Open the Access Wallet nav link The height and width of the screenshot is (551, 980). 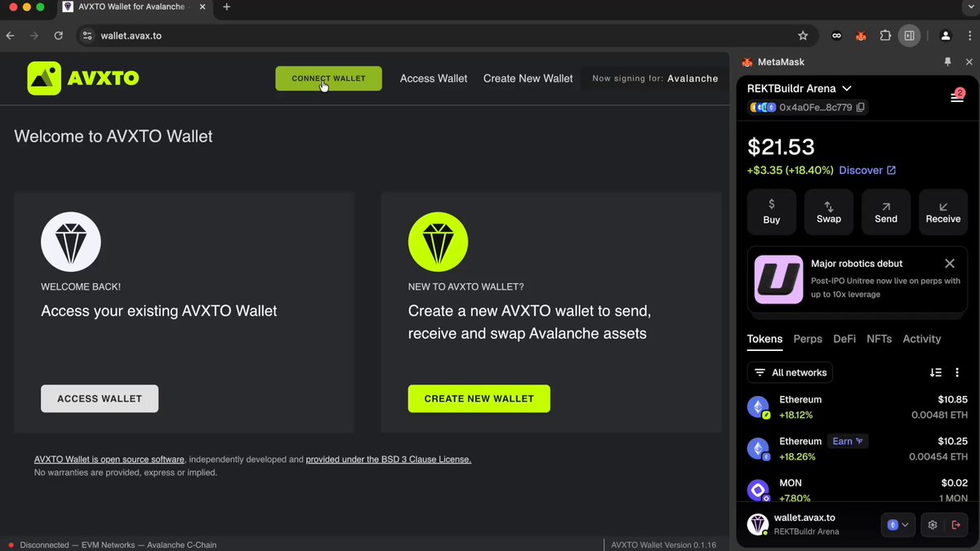point(434,78)
